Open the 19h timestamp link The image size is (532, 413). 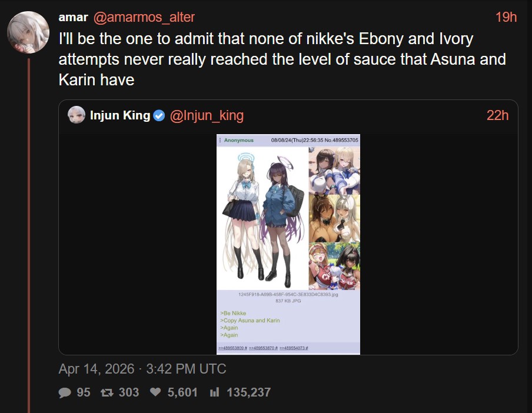(x=506, y=17)
